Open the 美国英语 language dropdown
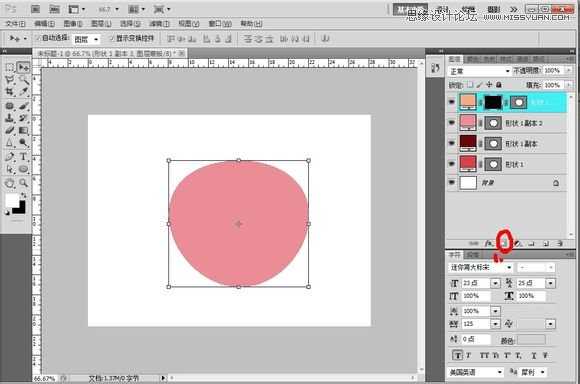This screenshot has height=384, width=580. tap(476, 372)
